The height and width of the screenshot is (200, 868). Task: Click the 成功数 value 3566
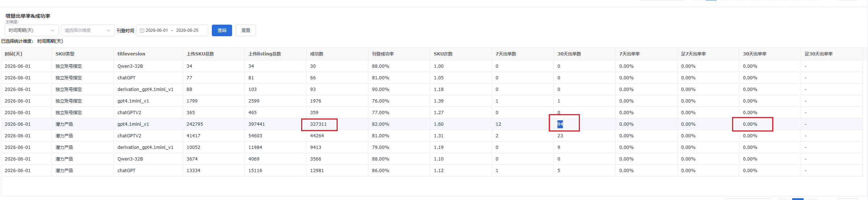click(316, 159)
